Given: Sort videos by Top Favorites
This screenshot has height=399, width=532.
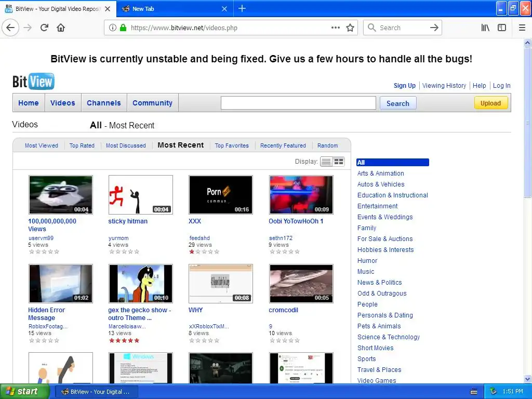Looking at the screenshot, I should coord(232,145).
